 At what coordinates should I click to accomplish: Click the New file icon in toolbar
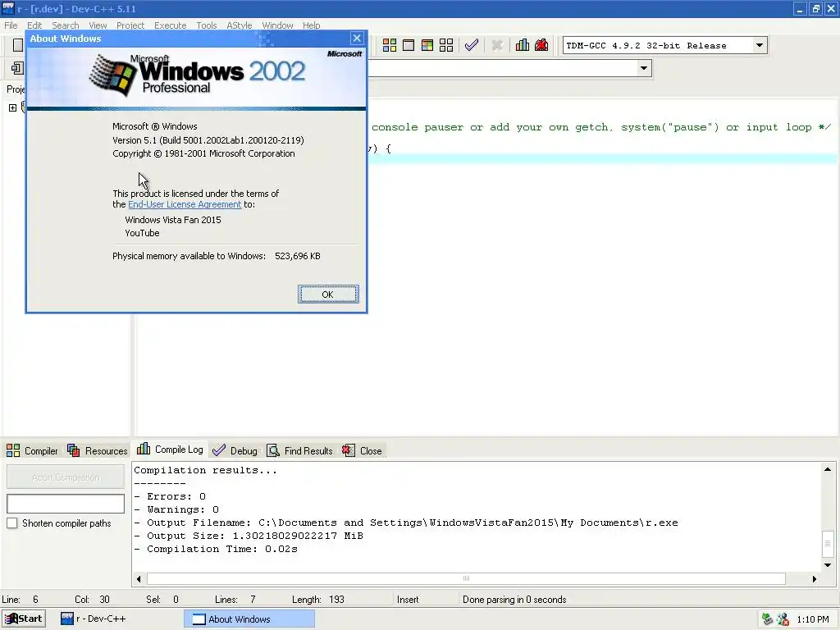pyautogui.click(x=18, y=46)
